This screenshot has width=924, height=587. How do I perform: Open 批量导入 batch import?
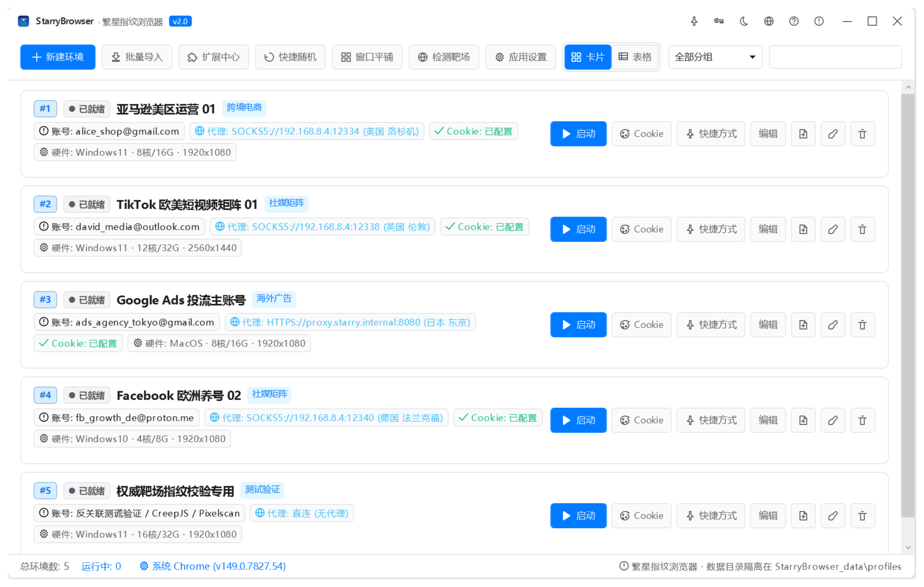137,57
